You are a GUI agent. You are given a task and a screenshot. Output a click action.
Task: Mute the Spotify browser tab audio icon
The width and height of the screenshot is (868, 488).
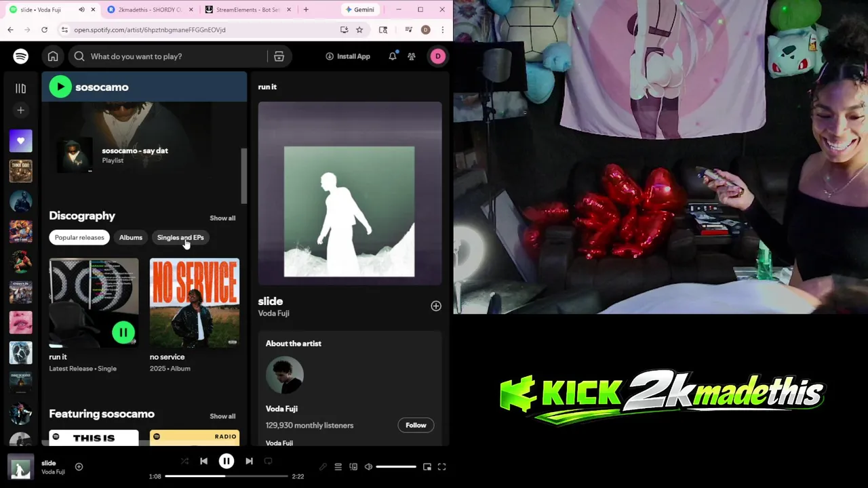pyautogui.click(x=81, y=9)
